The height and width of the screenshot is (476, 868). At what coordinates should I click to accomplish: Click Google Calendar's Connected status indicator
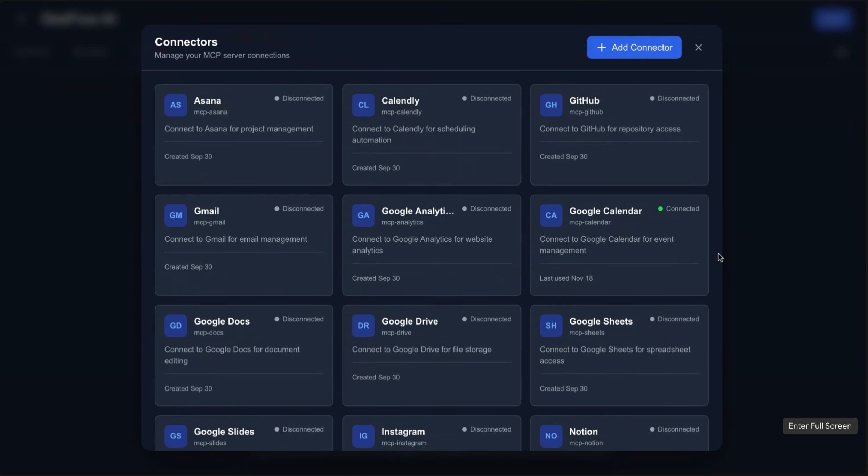tap(678, 208)
